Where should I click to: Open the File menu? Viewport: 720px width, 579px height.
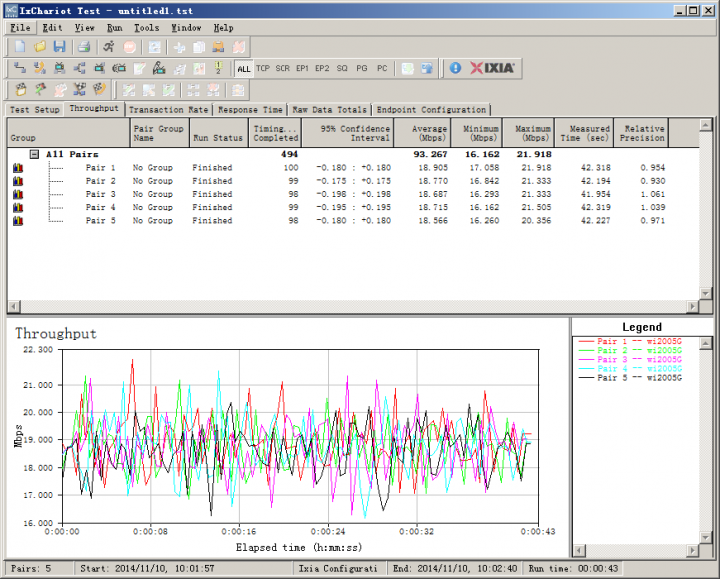pos(21,28)
